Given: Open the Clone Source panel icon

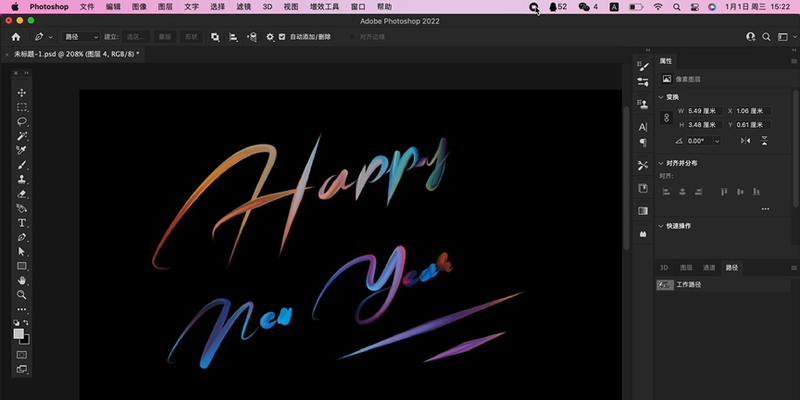Looking at the screenshot, I should tap(643, 105).
